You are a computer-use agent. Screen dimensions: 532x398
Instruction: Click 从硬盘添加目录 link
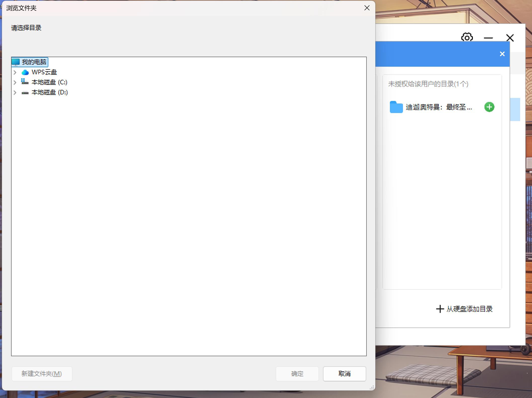point(464,309)
